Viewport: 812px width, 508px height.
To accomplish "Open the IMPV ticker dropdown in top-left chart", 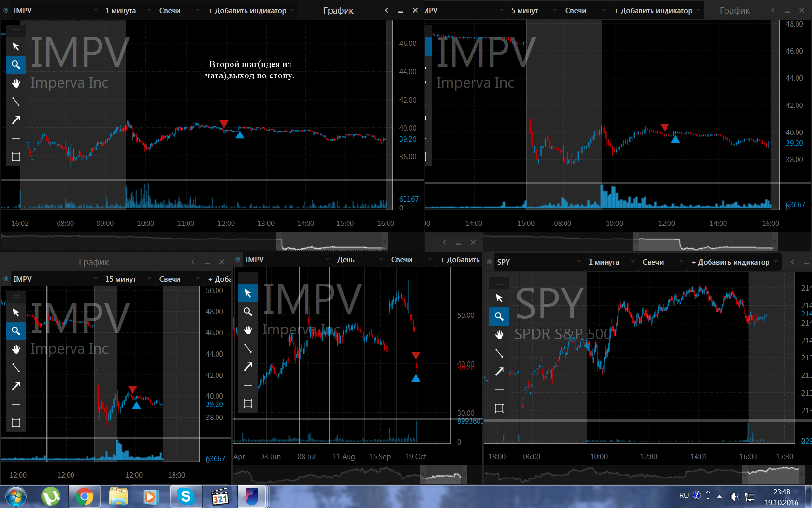I will pyautogui.click(x=56, y=10).
